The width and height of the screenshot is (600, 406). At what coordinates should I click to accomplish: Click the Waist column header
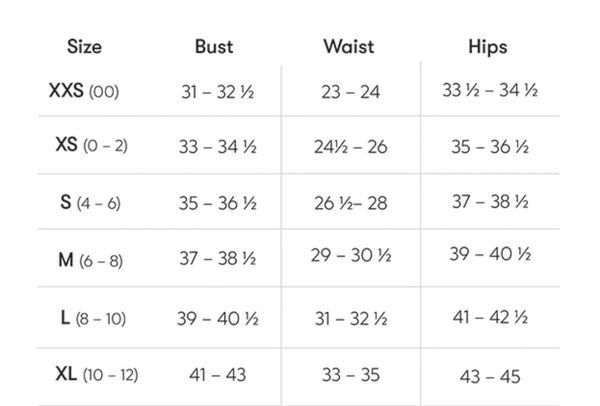click(350, 47)
